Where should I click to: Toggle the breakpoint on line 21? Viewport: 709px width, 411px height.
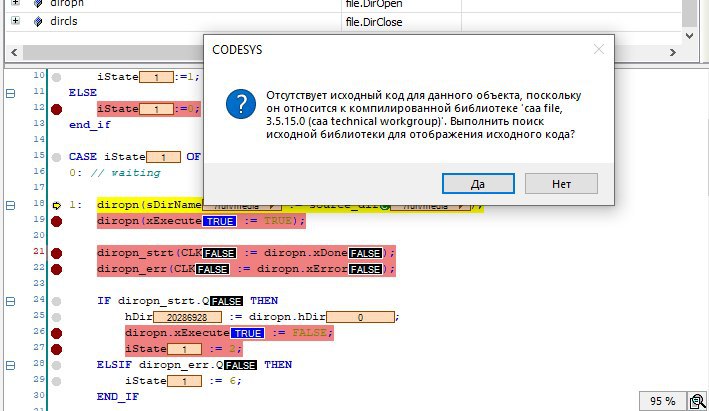click(57, 253)
